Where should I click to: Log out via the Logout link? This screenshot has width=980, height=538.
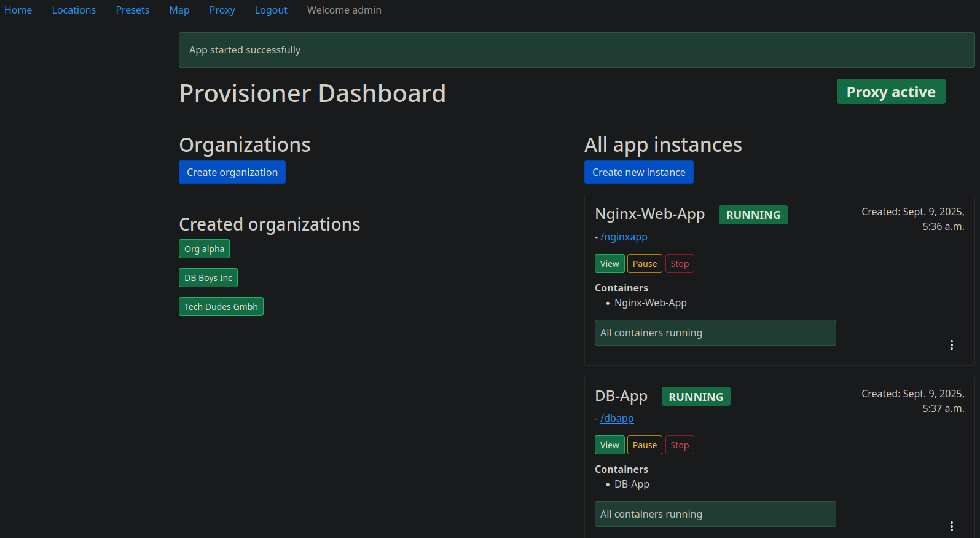click(271, 10)
